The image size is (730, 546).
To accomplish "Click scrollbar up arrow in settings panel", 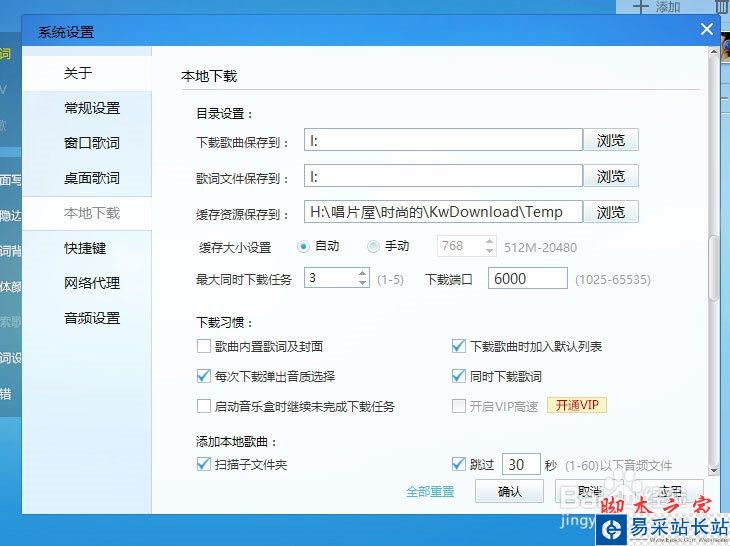I will 713,52.
